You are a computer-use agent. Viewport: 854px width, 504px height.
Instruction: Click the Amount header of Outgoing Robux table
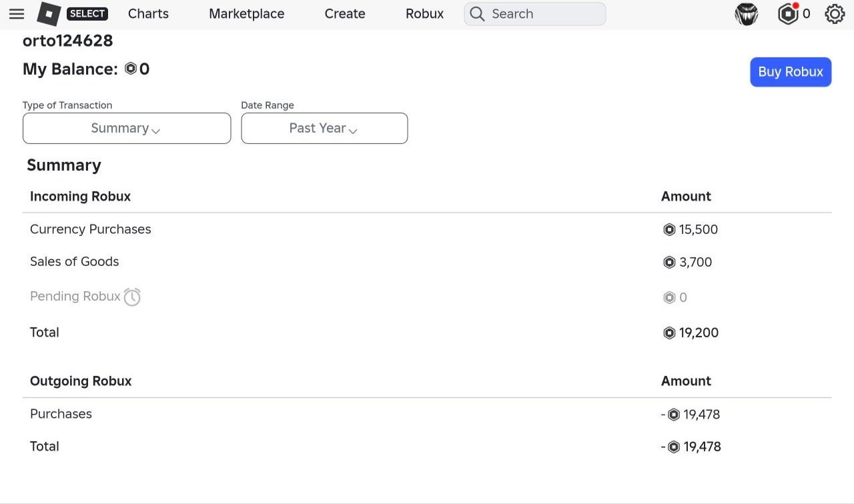(686, 381)
